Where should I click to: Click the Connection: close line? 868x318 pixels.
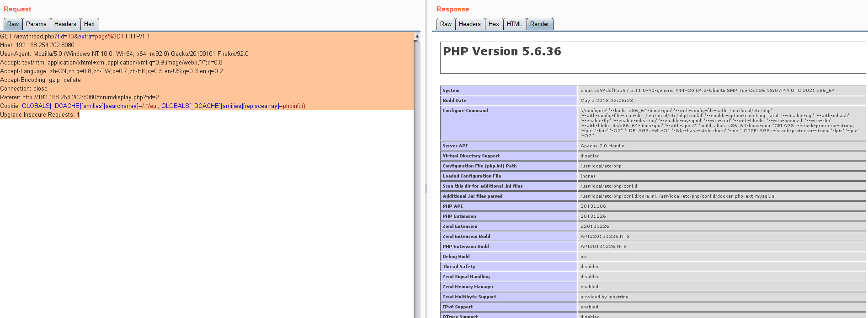click(x=24, y=89)
